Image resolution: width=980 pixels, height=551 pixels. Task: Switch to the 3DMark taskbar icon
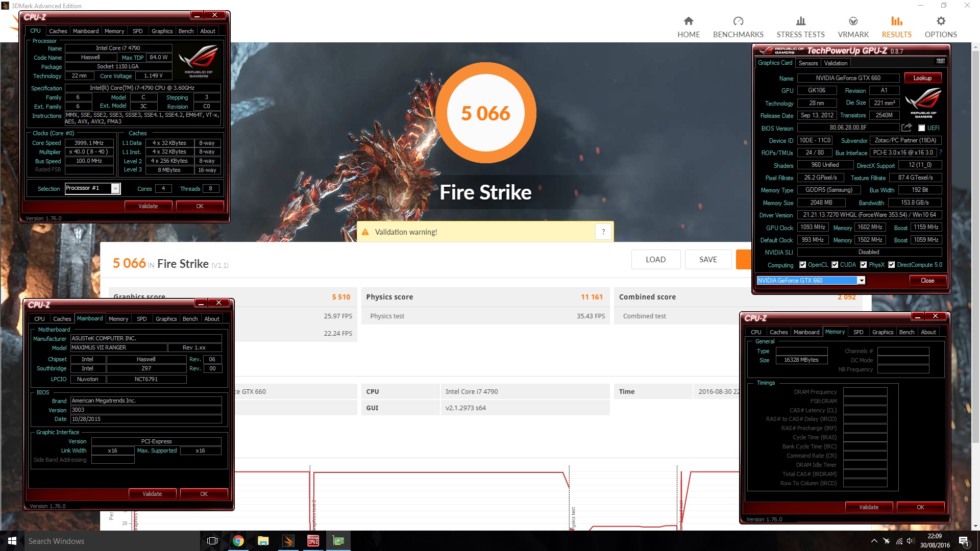[288, 541]
